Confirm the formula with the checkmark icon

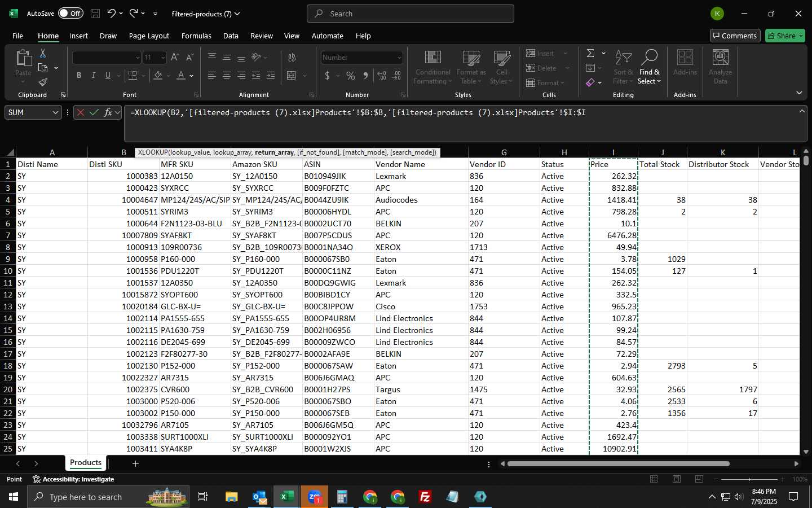(x=94, y=112)
